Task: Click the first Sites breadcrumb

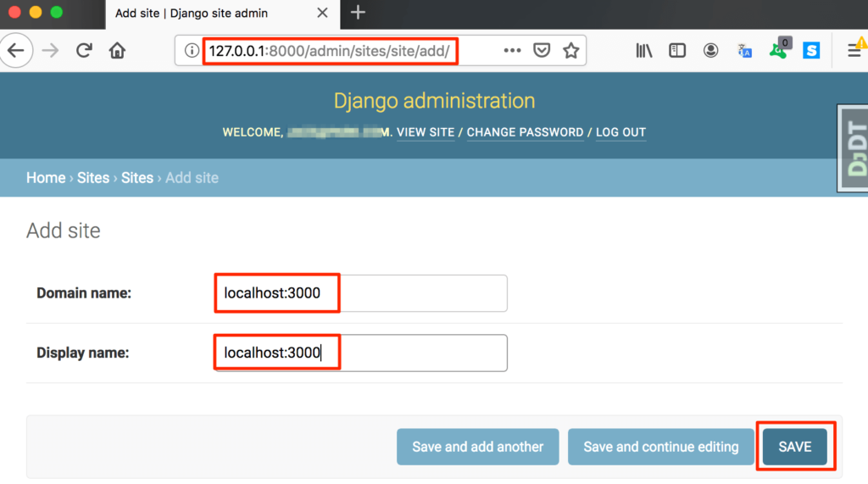Action: [93, 178]
